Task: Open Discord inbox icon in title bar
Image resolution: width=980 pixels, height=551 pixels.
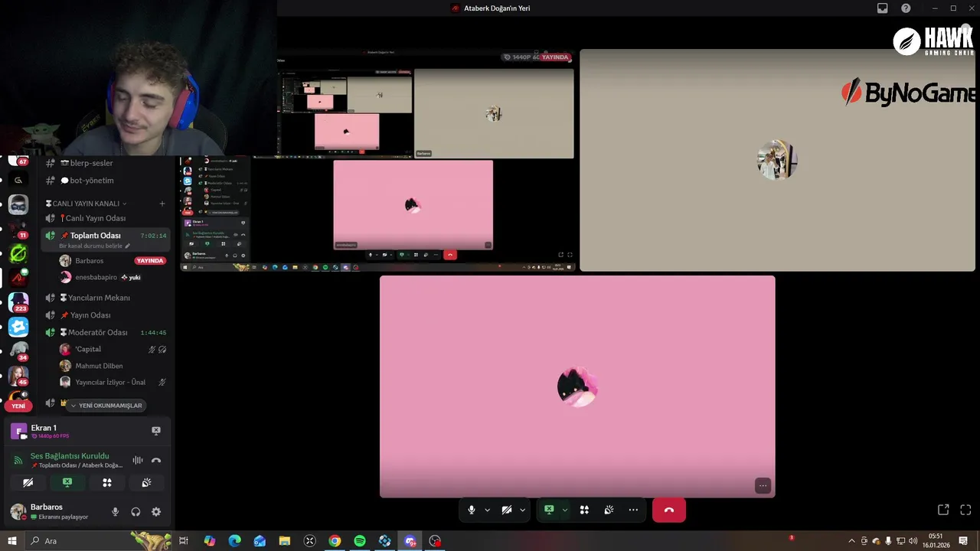Action: click(882, 8)
